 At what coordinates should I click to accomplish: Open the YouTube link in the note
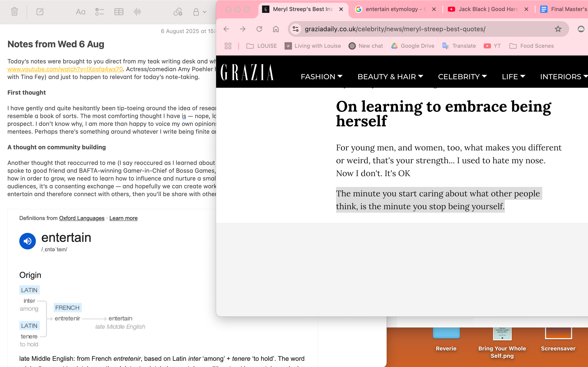(x=65, y=69)
